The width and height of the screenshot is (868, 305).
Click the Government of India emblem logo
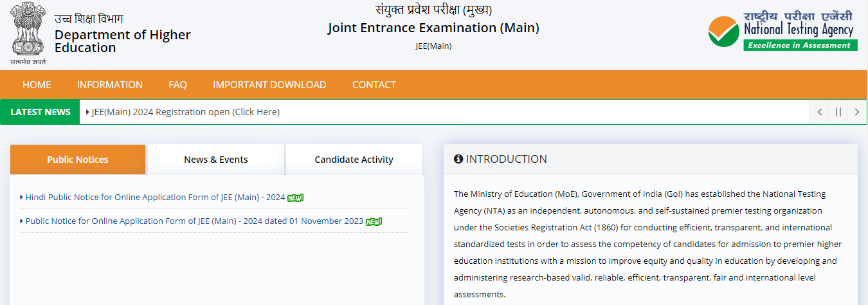click(28, 32)
